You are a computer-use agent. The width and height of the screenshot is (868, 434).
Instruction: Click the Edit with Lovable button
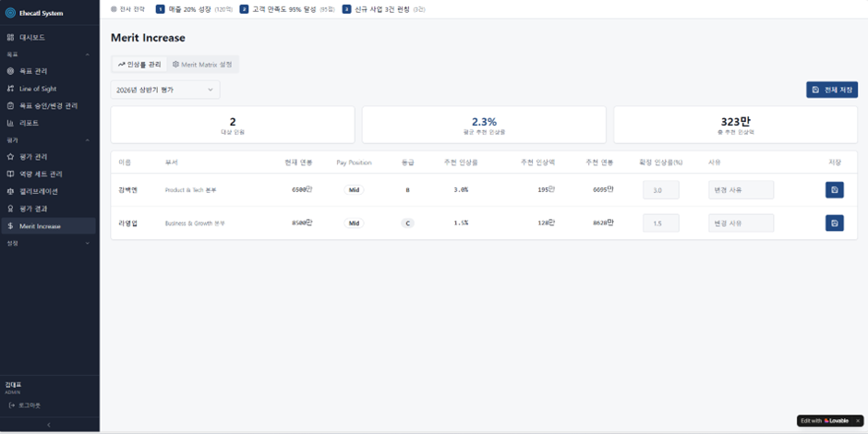825,421
